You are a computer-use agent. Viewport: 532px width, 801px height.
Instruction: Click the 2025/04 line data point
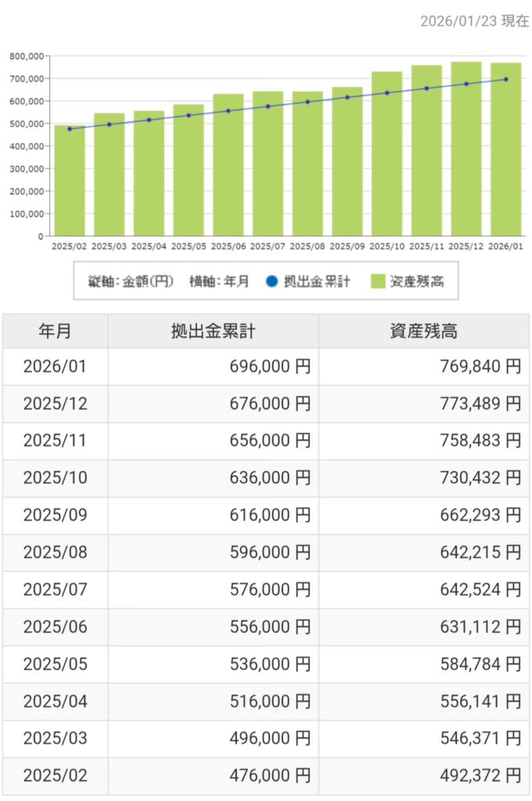149,120
